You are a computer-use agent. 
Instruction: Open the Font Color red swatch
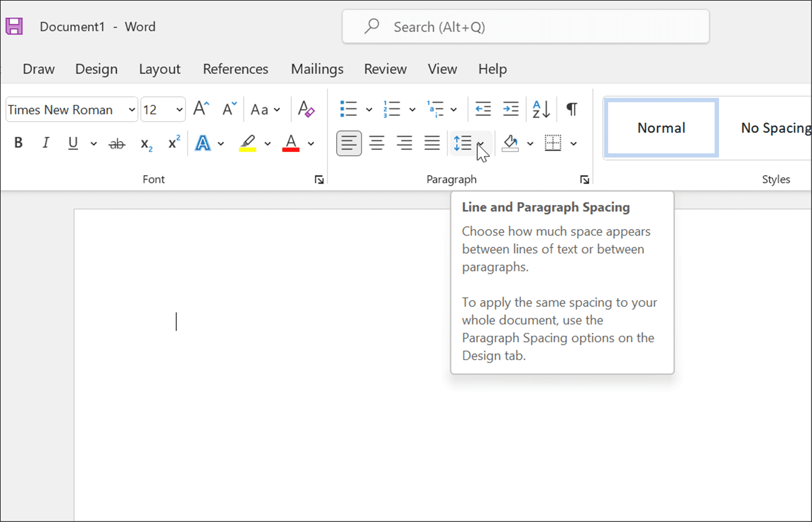tap(290, 143)
